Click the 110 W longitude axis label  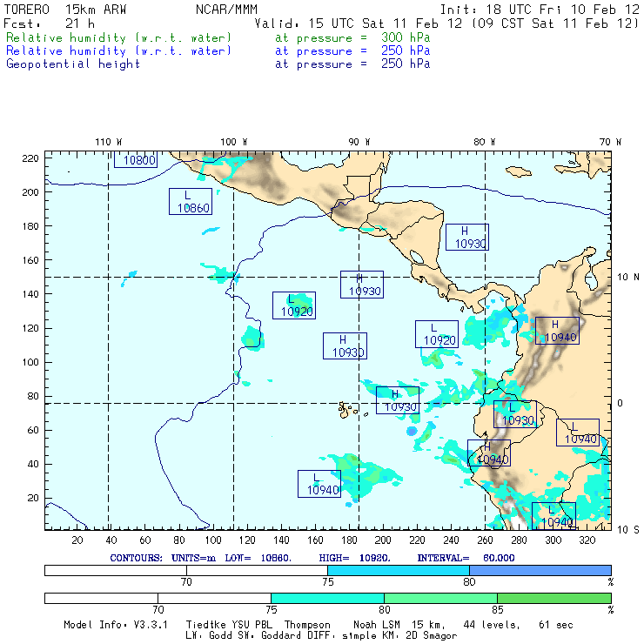coord(108,141)
